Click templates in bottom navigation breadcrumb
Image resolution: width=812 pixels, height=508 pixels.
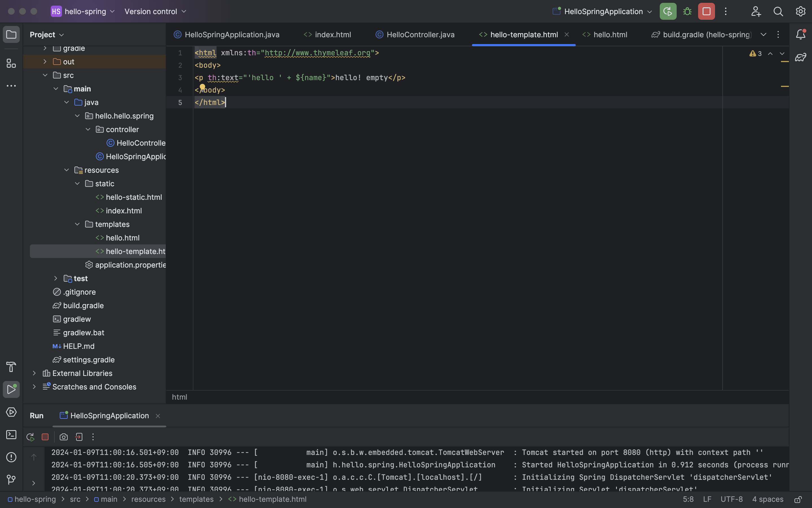(x=196, y=499)
